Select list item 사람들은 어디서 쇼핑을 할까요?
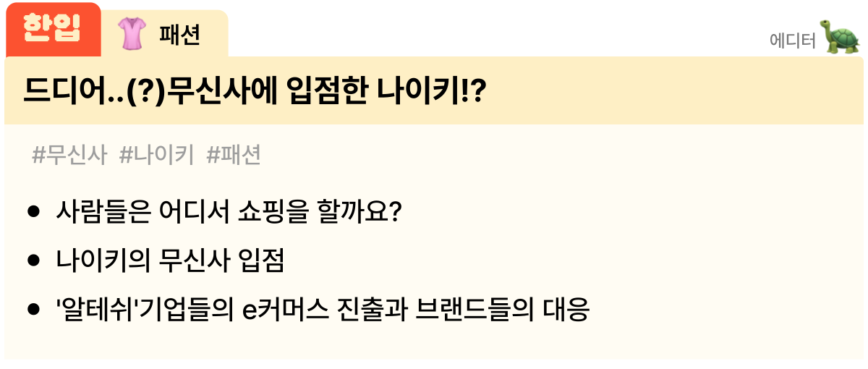868x369 pixels. click(x=228, y=213)
